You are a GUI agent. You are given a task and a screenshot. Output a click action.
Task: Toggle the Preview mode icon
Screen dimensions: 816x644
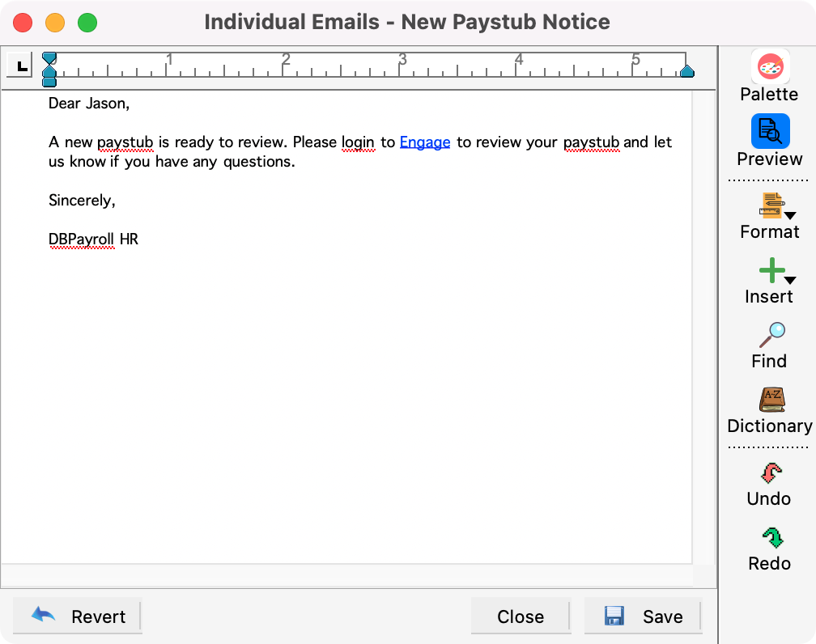tap(770, 132)
